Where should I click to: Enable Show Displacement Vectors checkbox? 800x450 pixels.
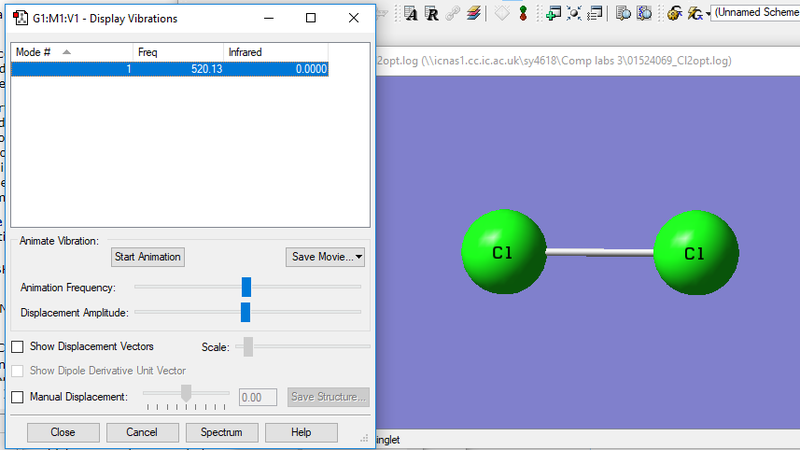[17, 347]
